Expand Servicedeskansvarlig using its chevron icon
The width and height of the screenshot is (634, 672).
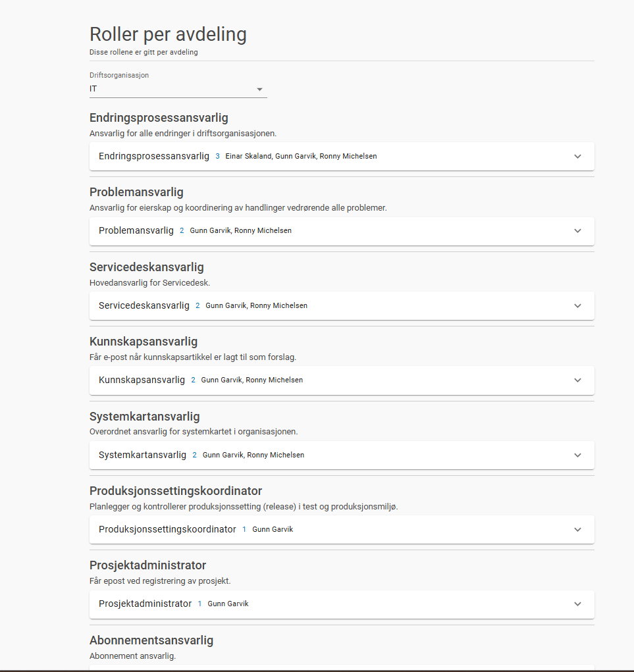tap(577, 306)
